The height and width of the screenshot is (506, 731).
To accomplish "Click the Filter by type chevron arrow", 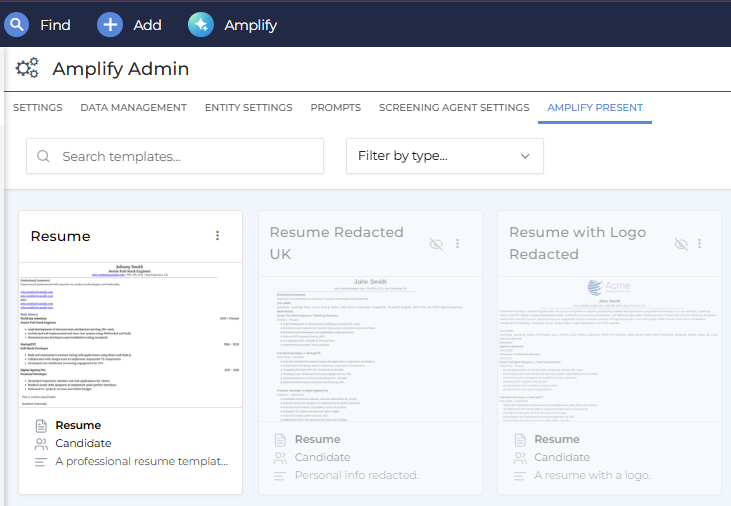I will coord(525,156).
